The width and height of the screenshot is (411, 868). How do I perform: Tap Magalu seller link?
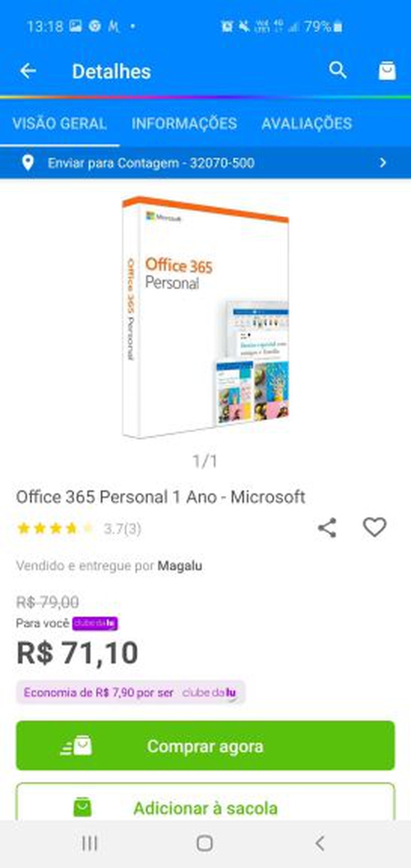coord(180,566)
